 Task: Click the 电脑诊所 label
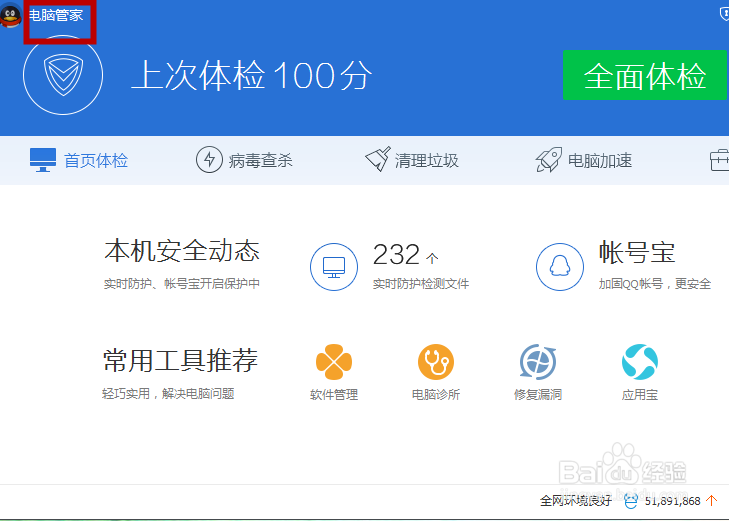[x=436, y=395]
